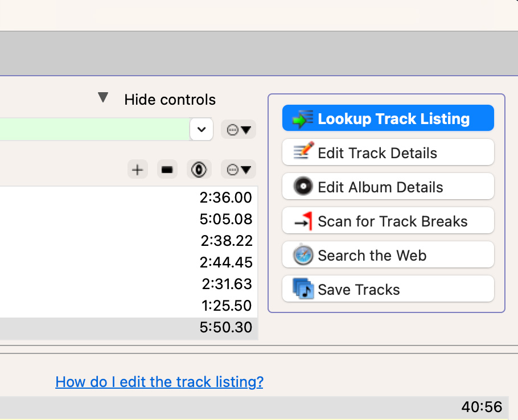Click the compass icon on Search the Web

[303, 255]
